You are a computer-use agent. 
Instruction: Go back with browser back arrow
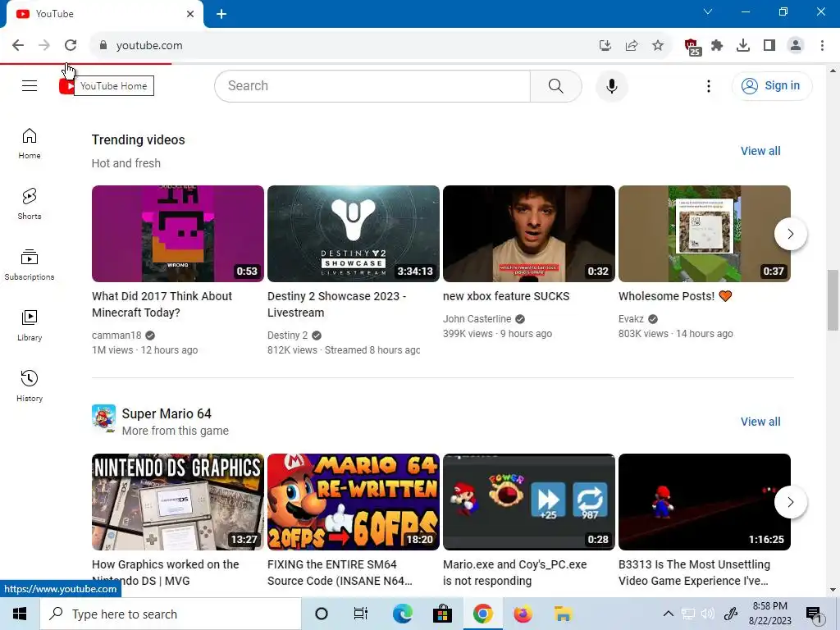coord(18,46)
